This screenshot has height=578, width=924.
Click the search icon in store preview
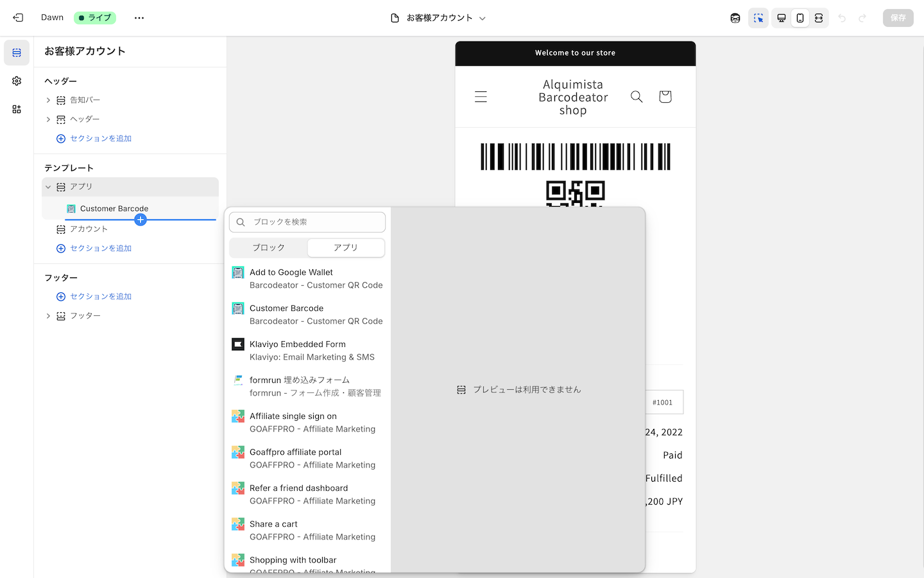point(637,96)
